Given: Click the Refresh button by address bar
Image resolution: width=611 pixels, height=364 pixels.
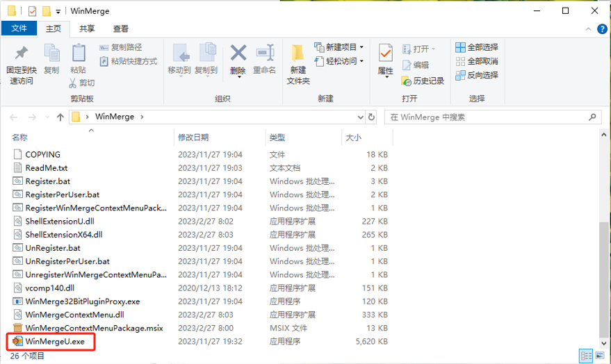Looking at the screenshot, I should (372, 117).
